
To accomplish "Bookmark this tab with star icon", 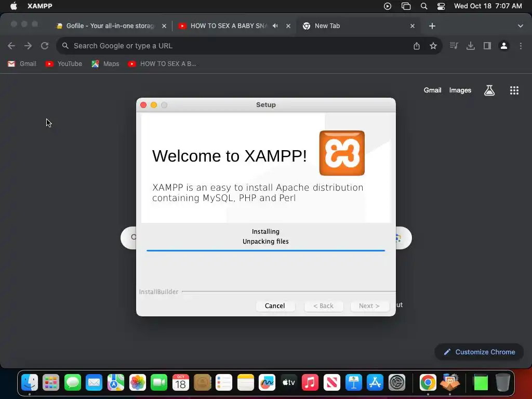I will [x=433, y=46].
